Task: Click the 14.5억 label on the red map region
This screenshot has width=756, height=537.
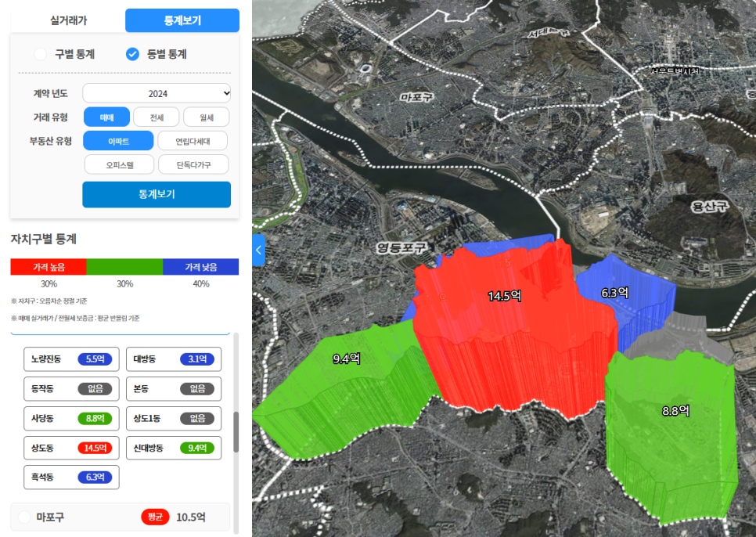Action: (x=504, y=295)
